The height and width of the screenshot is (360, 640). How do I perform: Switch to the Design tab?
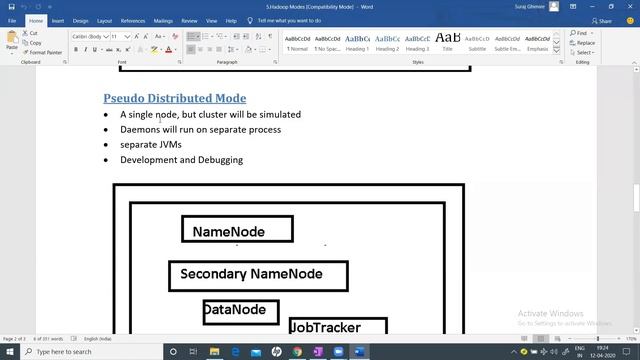[80, 21]
